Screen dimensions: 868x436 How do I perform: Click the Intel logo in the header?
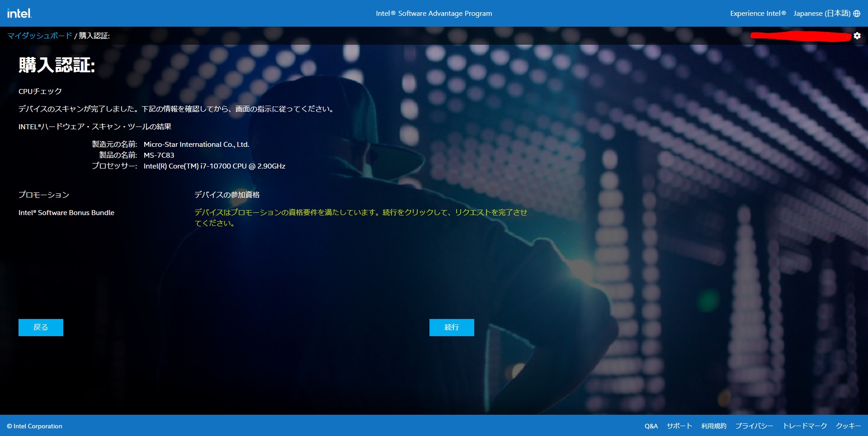tap(19, 13)
